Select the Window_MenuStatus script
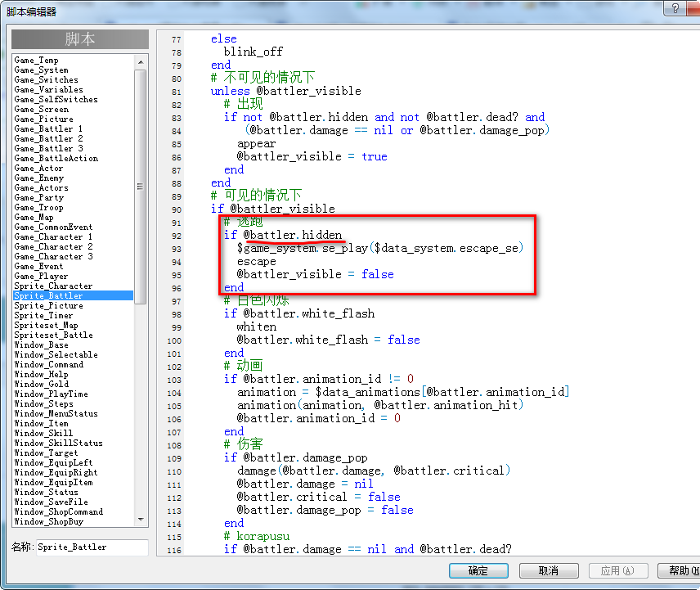Image resolution: width=700 pixels, height=590 pixels. tap(56, 413)
